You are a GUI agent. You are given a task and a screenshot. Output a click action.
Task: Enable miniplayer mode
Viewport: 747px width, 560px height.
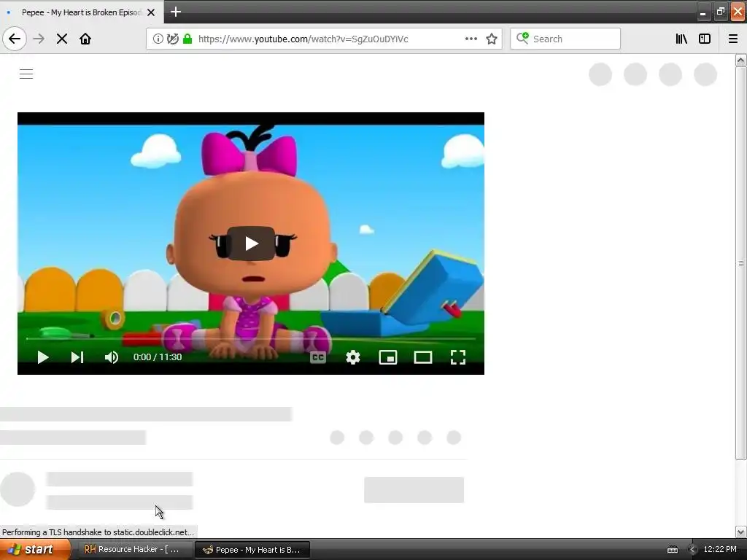tap(388, 357)
